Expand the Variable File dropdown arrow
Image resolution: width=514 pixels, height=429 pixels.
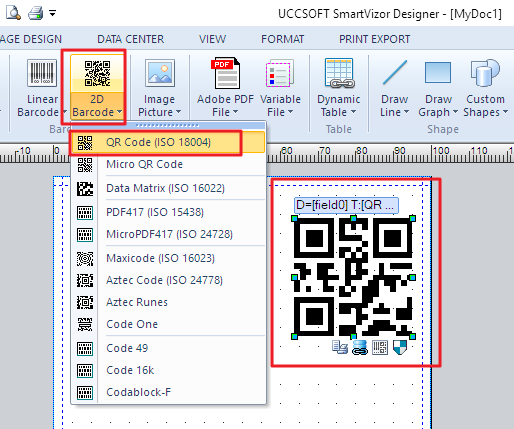click(290, 112)
